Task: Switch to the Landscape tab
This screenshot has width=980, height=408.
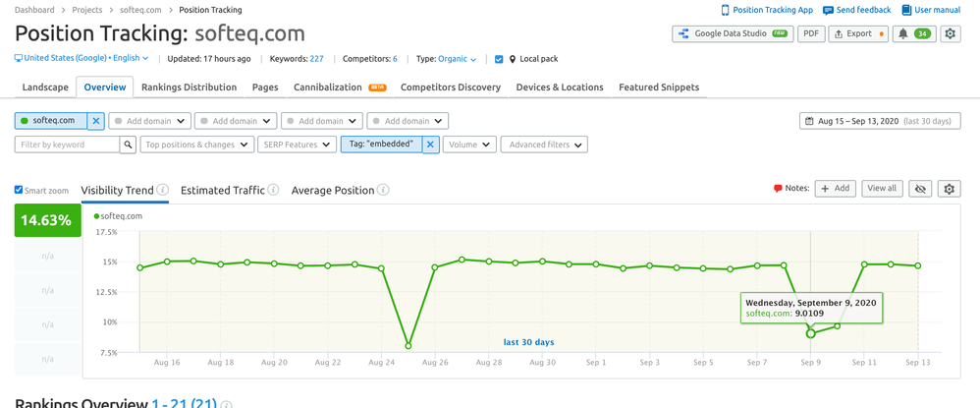Action: (45, 87)
